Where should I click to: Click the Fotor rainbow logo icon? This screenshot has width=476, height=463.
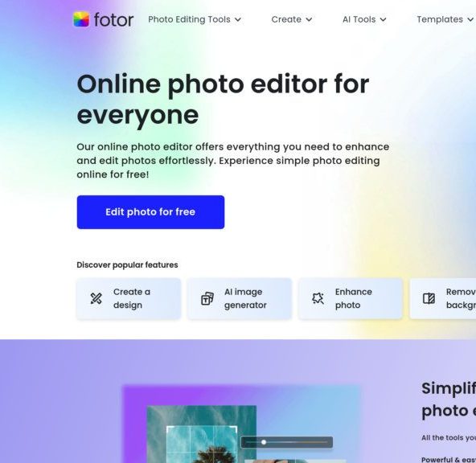tap(81, 19)
